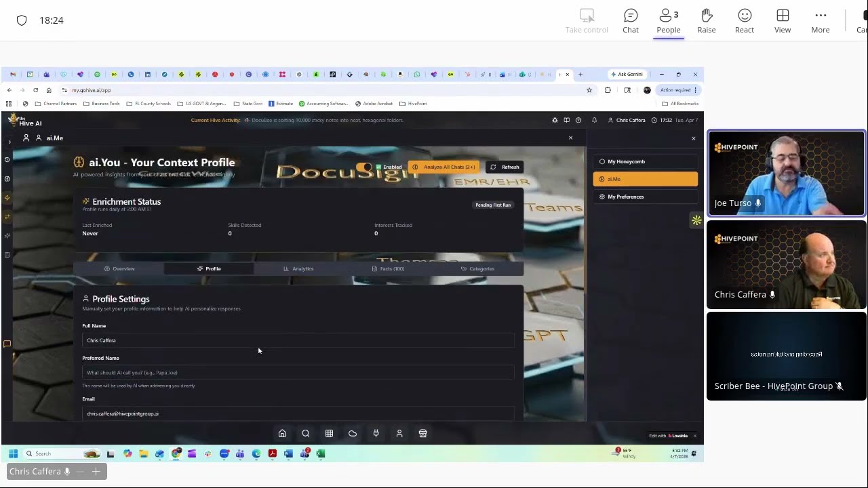Viewport: 868px width, 488px height.
Task: Click the search magnifier in the bottom dock
Action: click(306, 434)
